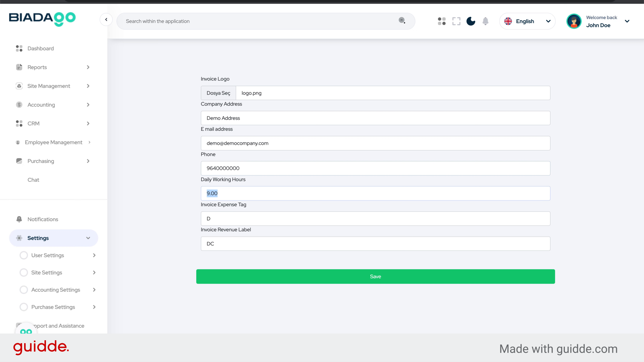Open notifications bell in top bar
Viewport: 644px width, 362px height.
(x=485, y=21)
